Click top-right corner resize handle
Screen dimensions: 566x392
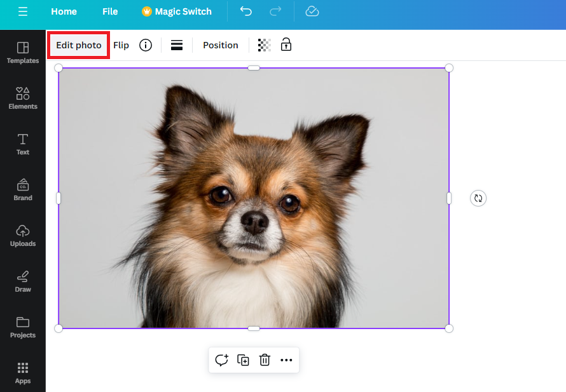[x=449, y=68]
